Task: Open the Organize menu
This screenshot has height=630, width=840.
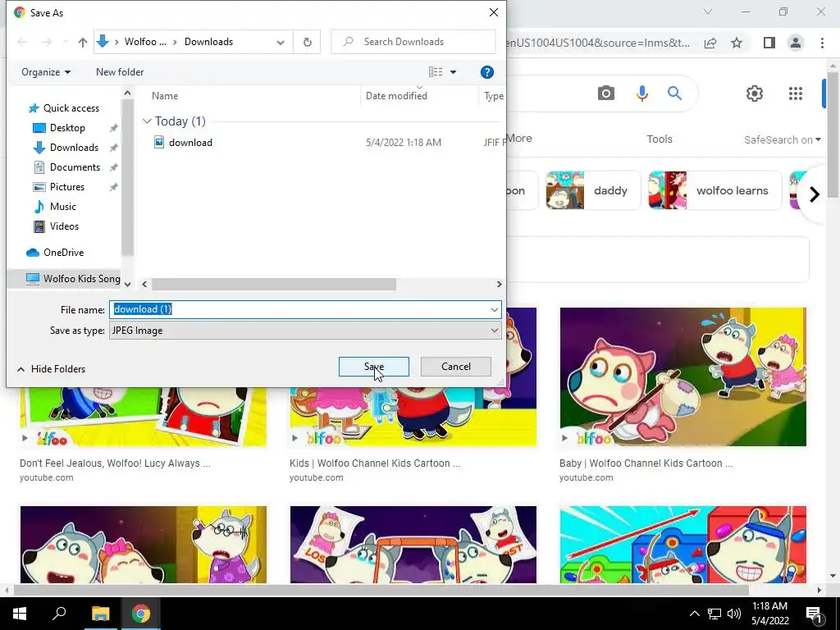Action: (46, 72)
